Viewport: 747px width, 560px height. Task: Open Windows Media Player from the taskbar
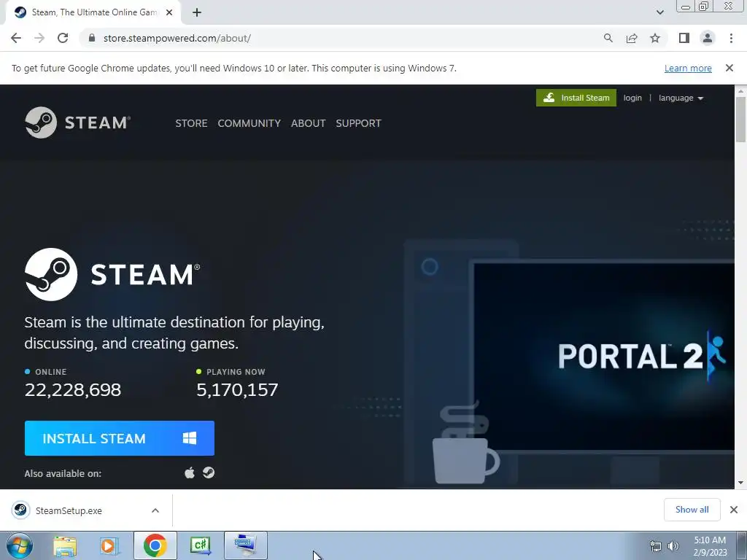coord(109,545)
